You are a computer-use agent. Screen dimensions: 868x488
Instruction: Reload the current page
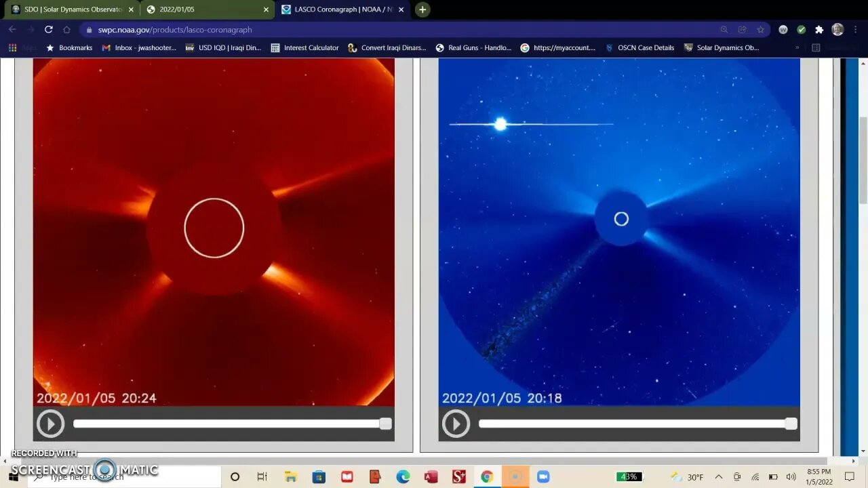pos(48,30)
